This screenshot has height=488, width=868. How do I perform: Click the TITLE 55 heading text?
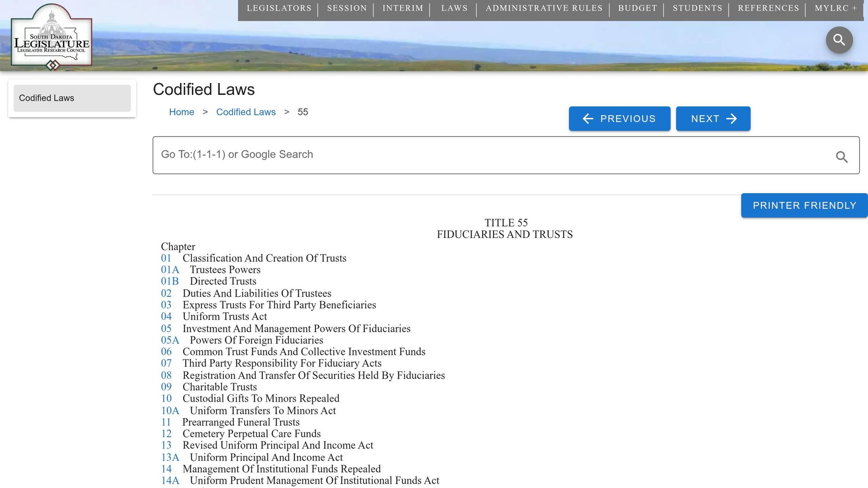click(x=506, y=223)
